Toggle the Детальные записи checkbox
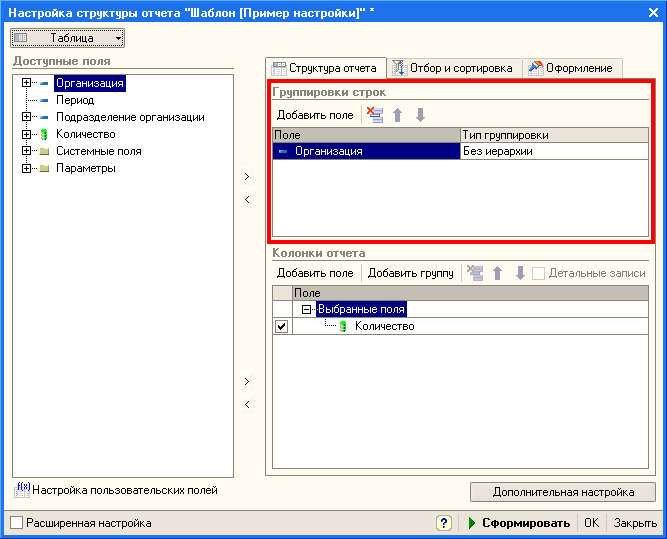667x539 pixels. pyautogui.click(x=539, y=273)
